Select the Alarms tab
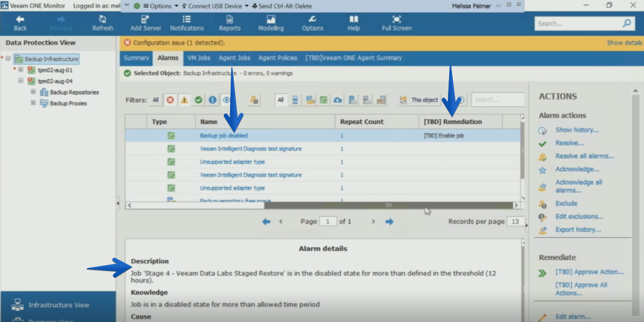Screen dimensions: 644x322 click(x=168, y=58)
